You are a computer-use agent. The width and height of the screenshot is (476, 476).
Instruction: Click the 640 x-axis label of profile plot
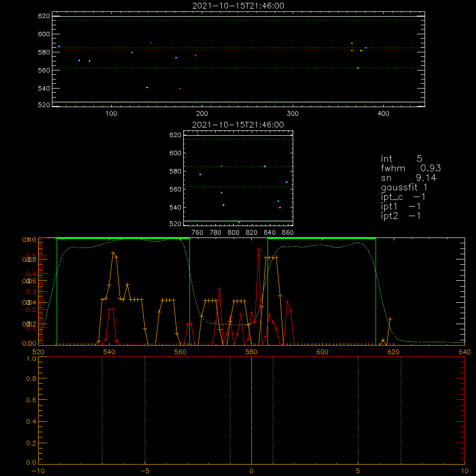pos(465,352)
